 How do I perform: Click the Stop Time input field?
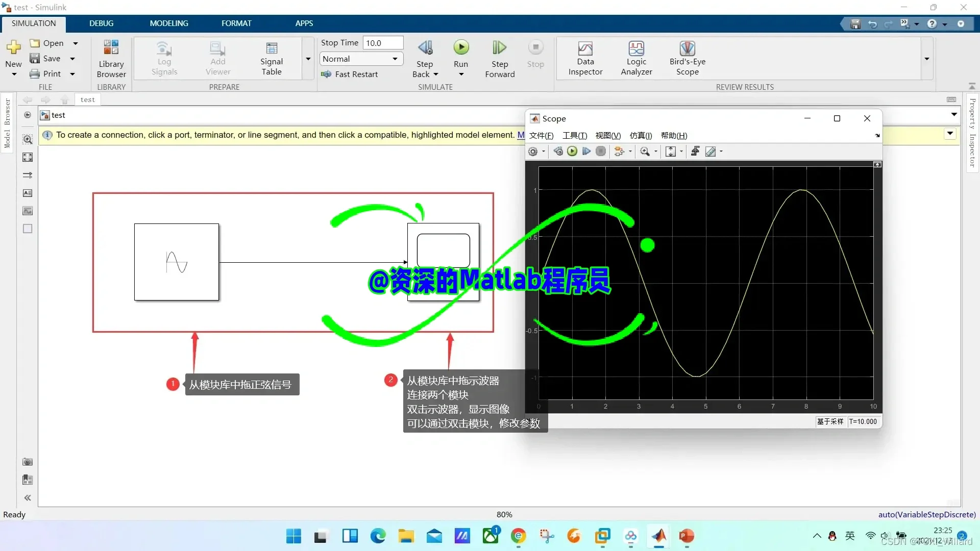(382, 43)
